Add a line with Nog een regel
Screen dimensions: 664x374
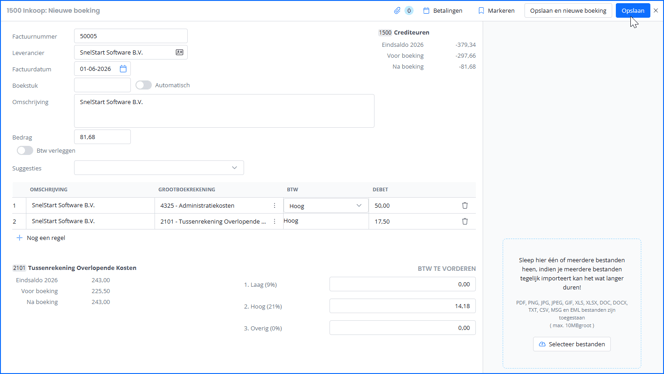coord(41,238)
